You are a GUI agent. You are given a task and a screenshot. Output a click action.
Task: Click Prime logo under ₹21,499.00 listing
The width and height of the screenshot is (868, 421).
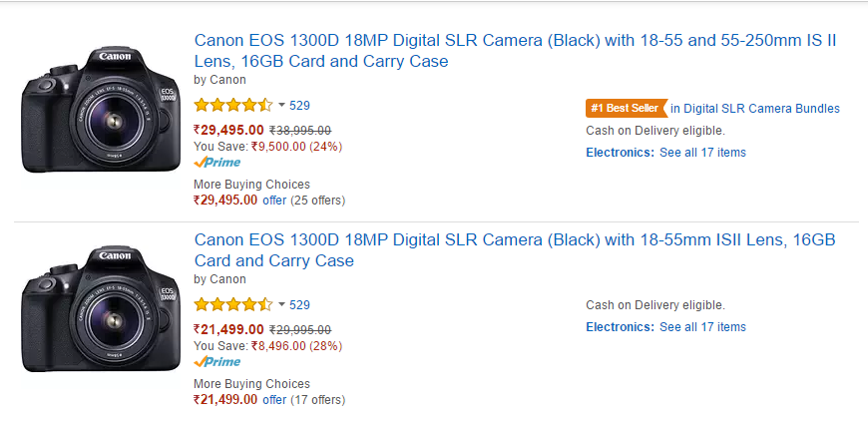(217, 362)
